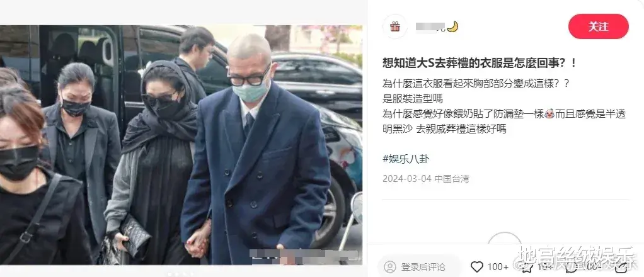Viewport: 644px width, 277px height.
Task: Click the collect count beside star icon
Action: pos(544,267)
